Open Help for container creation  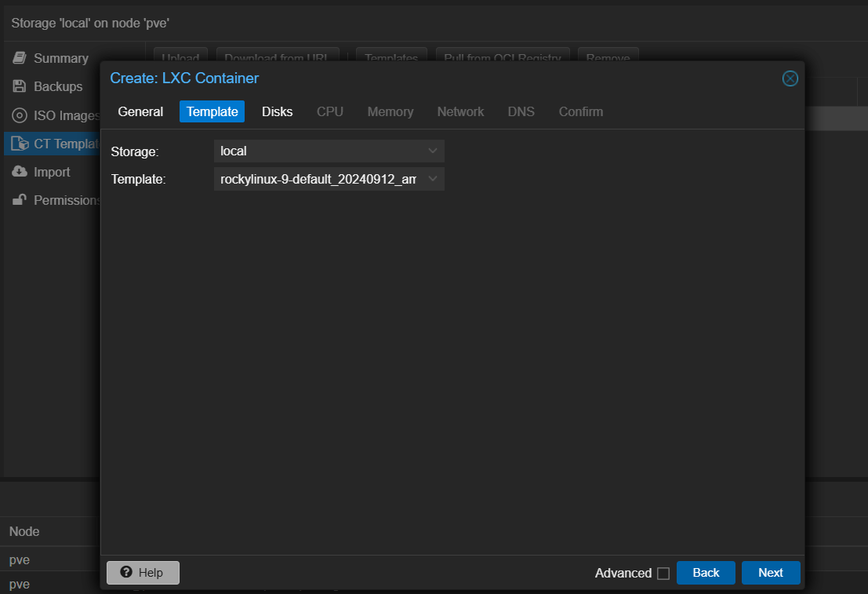point(143,572)
